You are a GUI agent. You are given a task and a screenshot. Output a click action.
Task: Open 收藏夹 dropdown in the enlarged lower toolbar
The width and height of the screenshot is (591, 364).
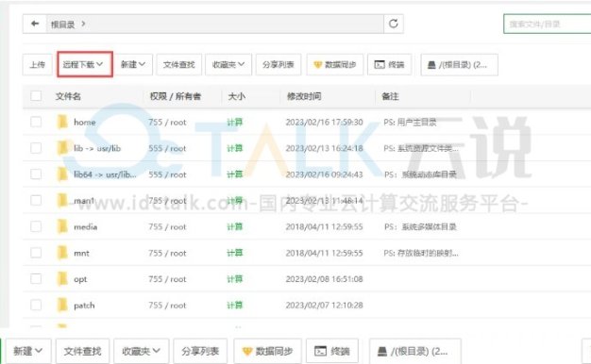141,351
